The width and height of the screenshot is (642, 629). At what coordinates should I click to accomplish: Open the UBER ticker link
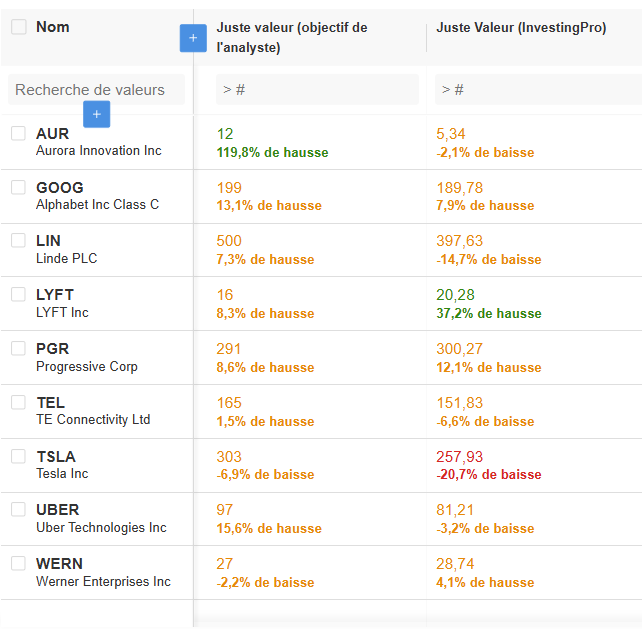pyautogui.click(x=57, y=510)
